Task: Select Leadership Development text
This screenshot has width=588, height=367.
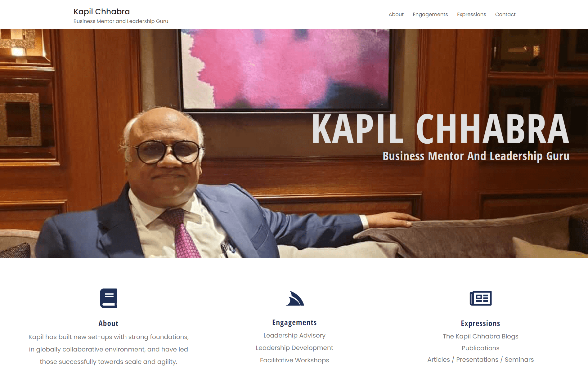Action: (294, 348)
